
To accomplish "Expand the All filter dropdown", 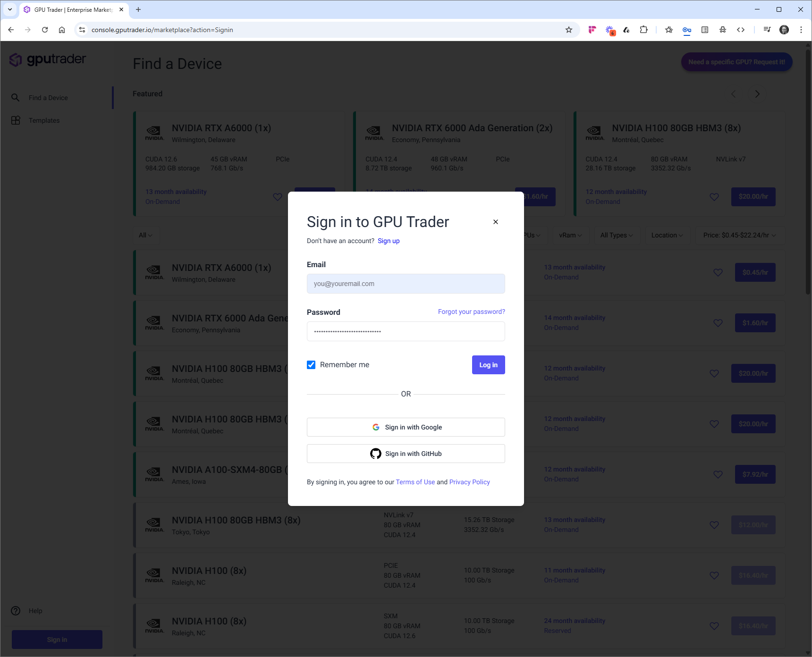I will click(146, 235).
